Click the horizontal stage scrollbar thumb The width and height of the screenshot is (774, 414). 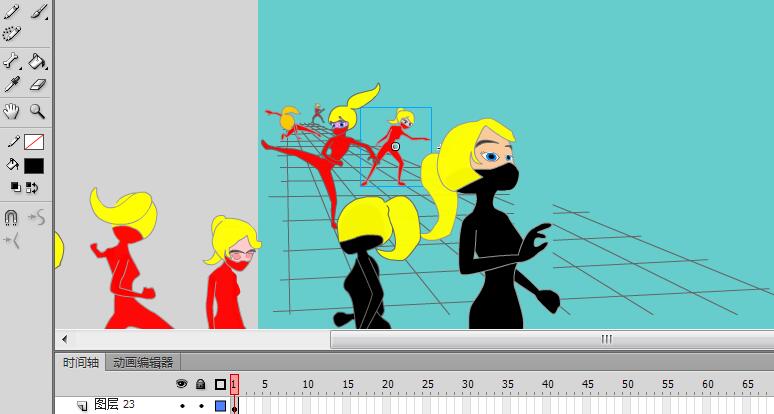click(552, 339)
